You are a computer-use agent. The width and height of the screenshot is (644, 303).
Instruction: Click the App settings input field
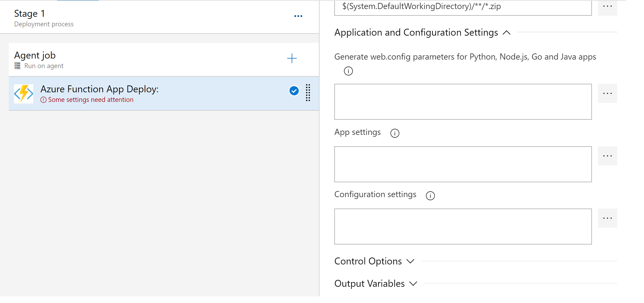tap(463, 164)
